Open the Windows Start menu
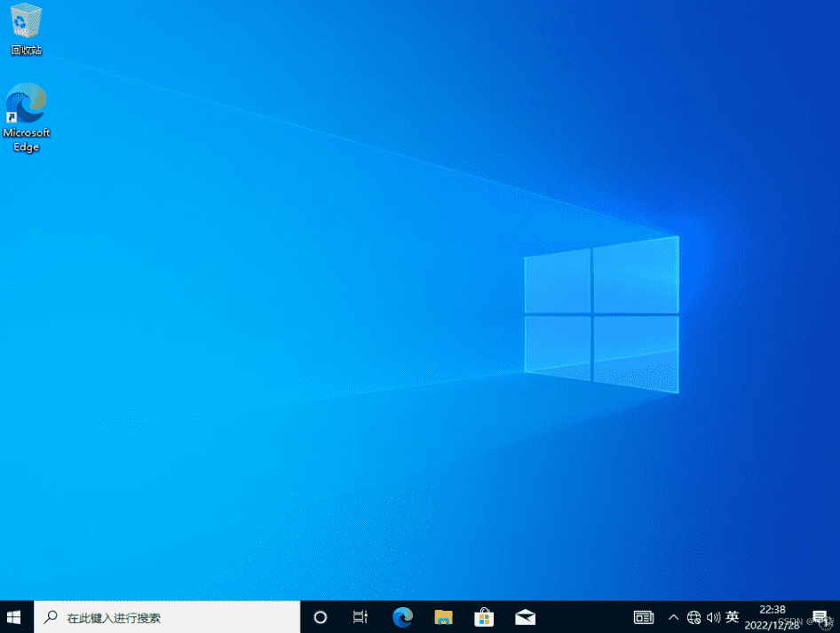 tap(15, 617)
